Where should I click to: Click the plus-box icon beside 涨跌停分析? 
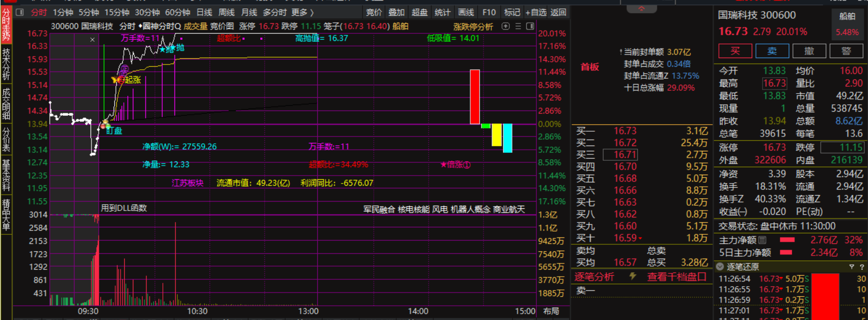tap(506, 26)
